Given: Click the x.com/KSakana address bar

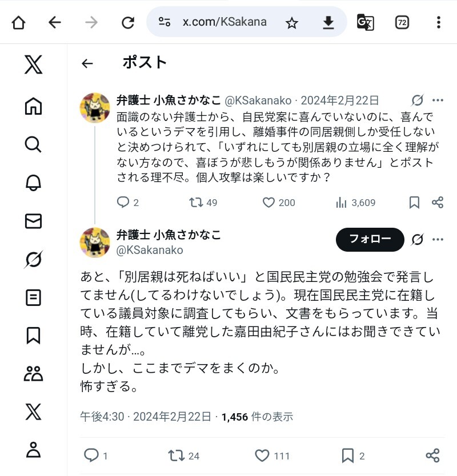Looking at the screenshot, I should (225, 22).
